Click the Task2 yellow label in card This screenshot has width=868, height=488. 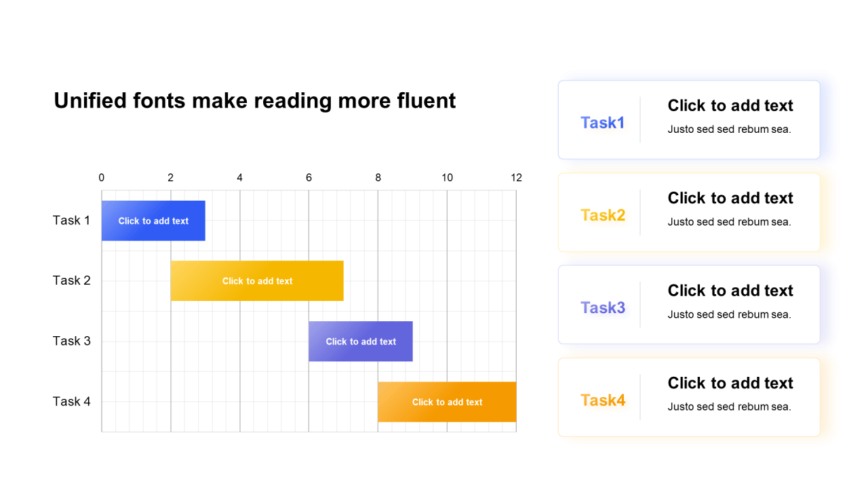point(602,216)
